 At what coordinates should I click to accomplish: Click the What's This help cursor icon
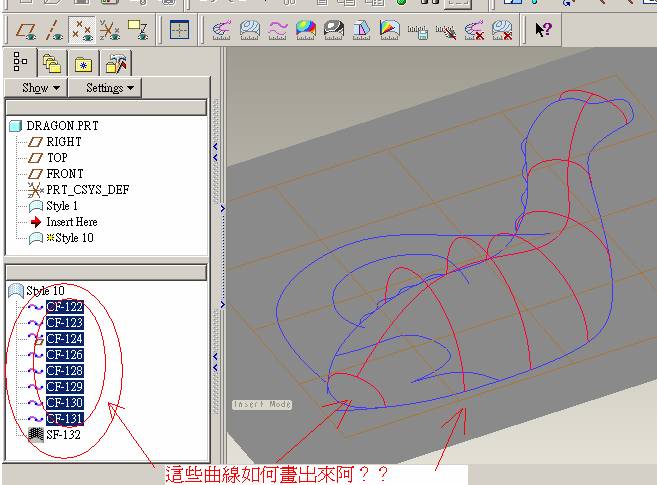coord(543,30)
